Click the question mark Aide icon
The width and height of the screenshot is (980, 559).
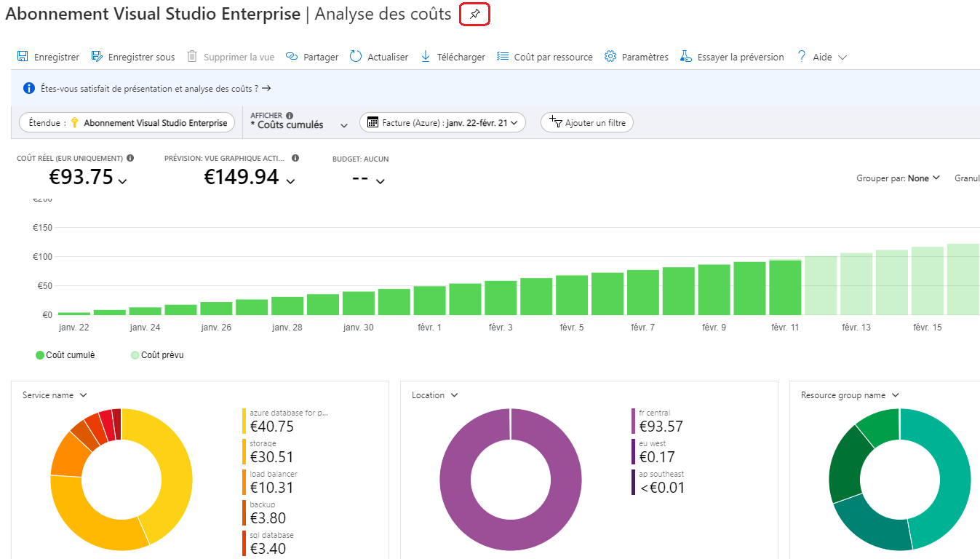802,57
